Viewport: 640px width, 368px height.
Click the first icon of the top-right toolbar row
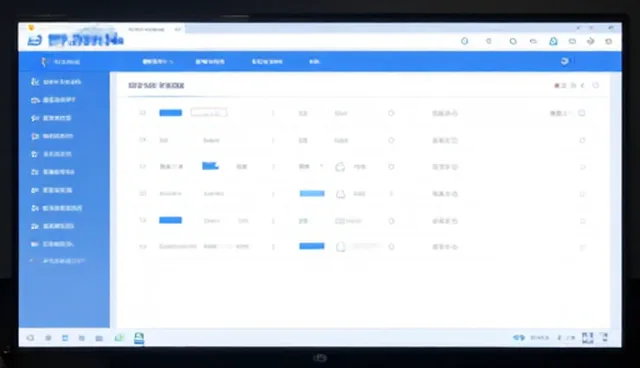tap(464, 41)
